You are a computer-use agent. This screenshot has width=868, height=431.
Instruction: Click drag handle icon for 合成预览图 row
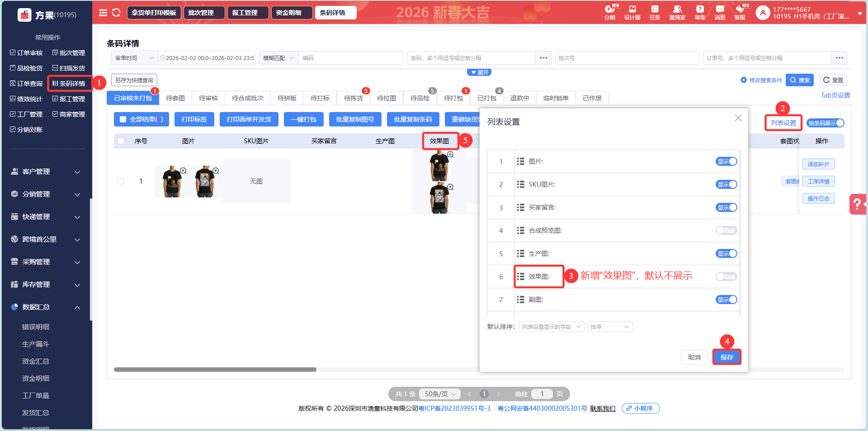pos(521,230)
